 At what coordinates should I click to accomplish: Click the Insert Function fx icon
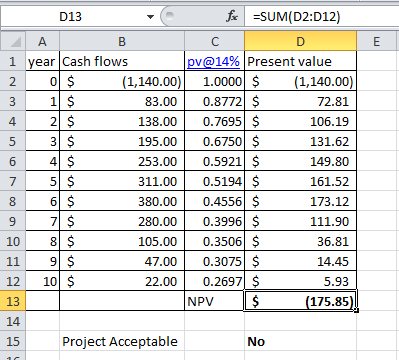232,16
